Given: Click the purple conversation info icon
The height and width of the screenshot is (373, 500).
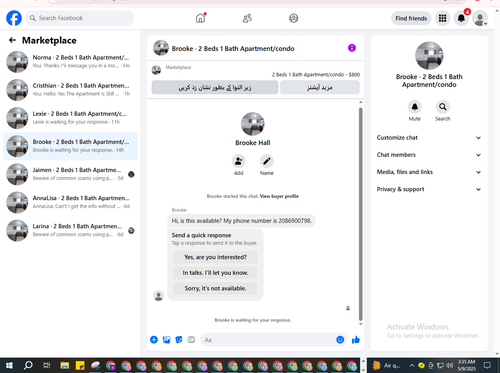Looking at the screenshot, I should pyautogui.click(x=352, y=48).
